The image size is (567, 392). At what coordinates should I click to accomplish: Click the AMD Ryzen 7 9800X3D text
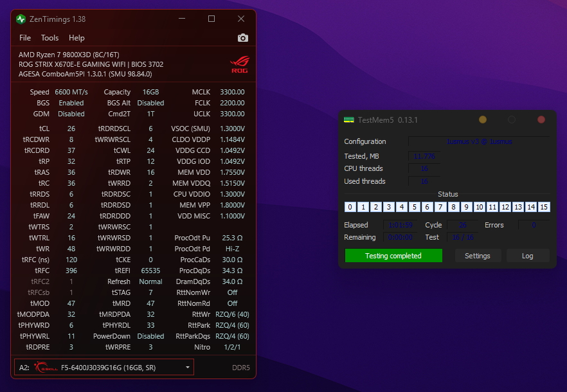[x=69, y=55]
